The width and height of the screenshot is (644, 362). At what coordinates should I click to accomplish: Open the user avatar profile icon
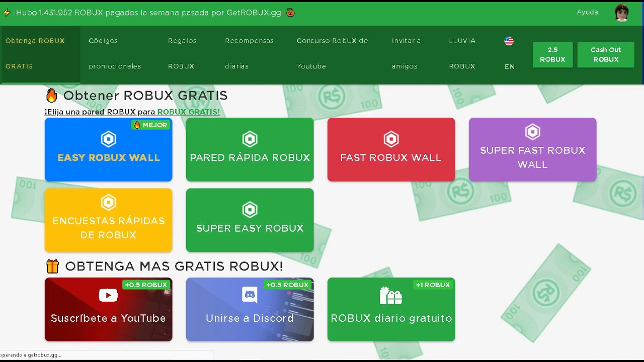click(622, 13)
